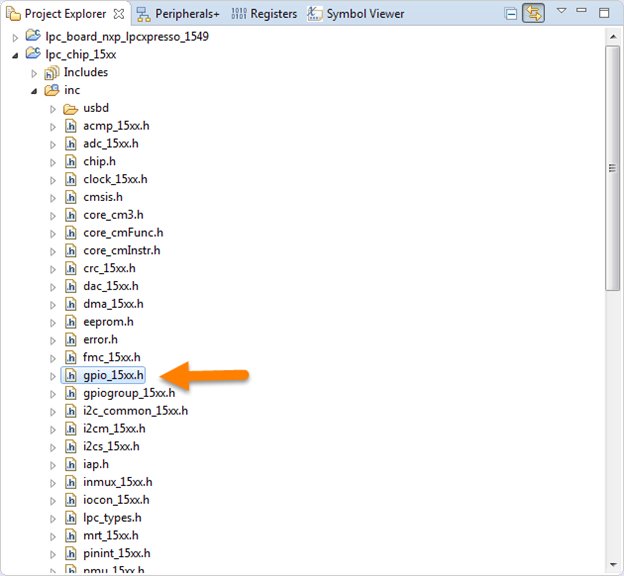Click the header icon of gpiogroup_15xx.h
Screen dimensions: 624x576
click(70, 393)
